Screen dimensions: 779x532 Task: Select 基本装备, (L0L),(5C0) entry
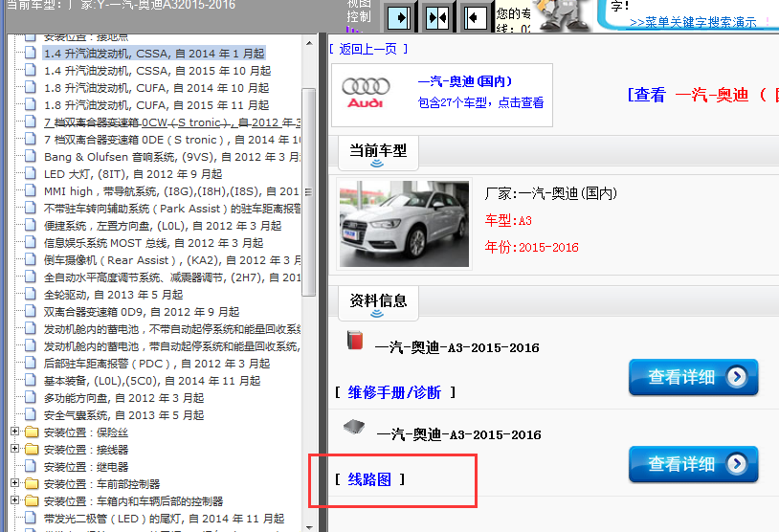tap(152, 381)
